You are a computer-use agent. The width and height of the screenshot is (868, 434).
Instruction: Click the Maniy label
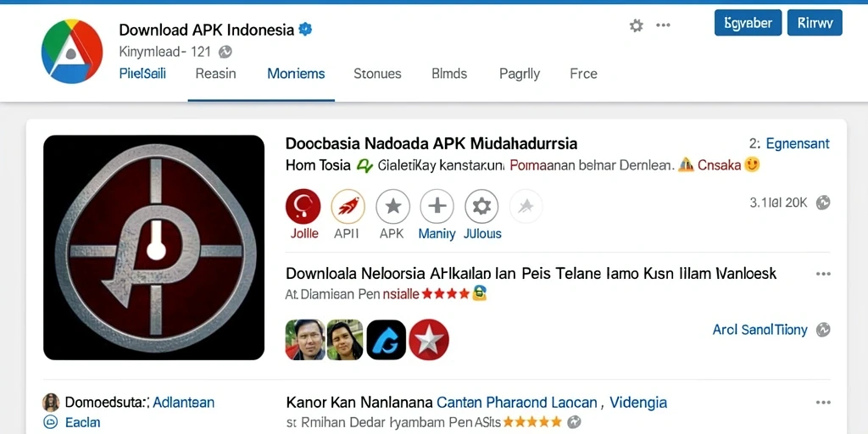click(437, 234)
